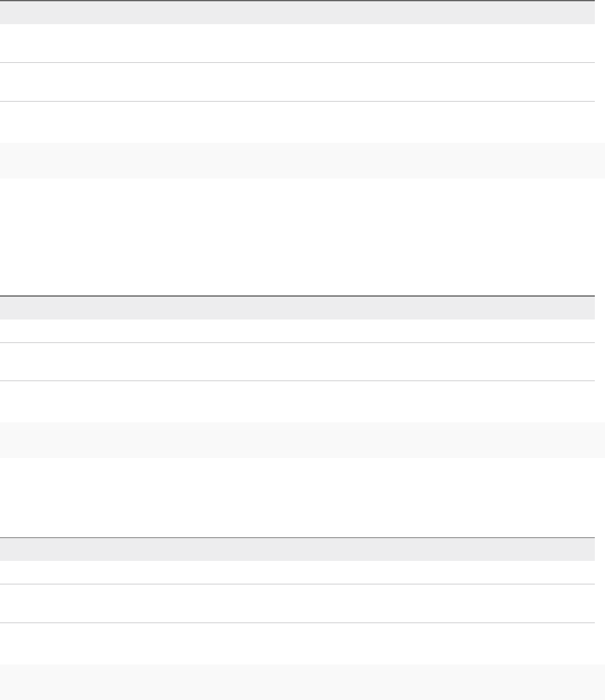
Task: Click the light shaded bar under the bottom table
Action: pyautogui.click(x=302, y=682)
